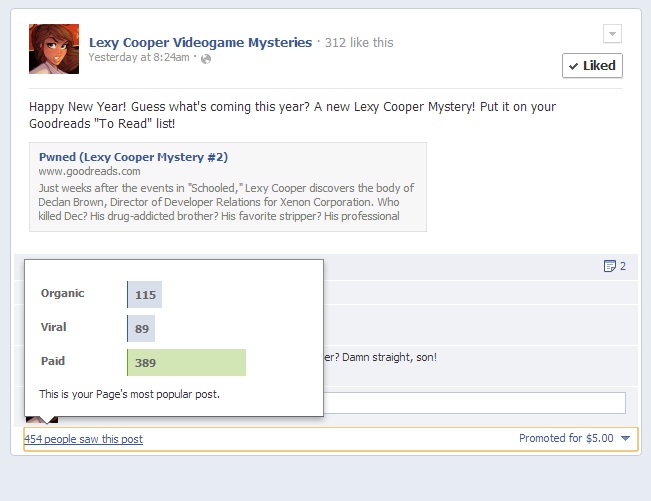Open the post options dropdown arrow

(x=612, y=35)
